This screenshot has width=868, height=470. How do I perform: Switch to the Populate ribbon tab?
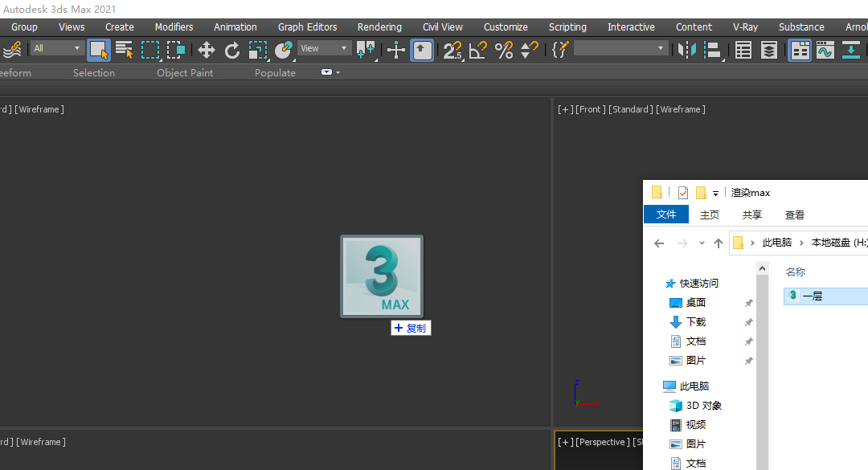tap(275, 73)
